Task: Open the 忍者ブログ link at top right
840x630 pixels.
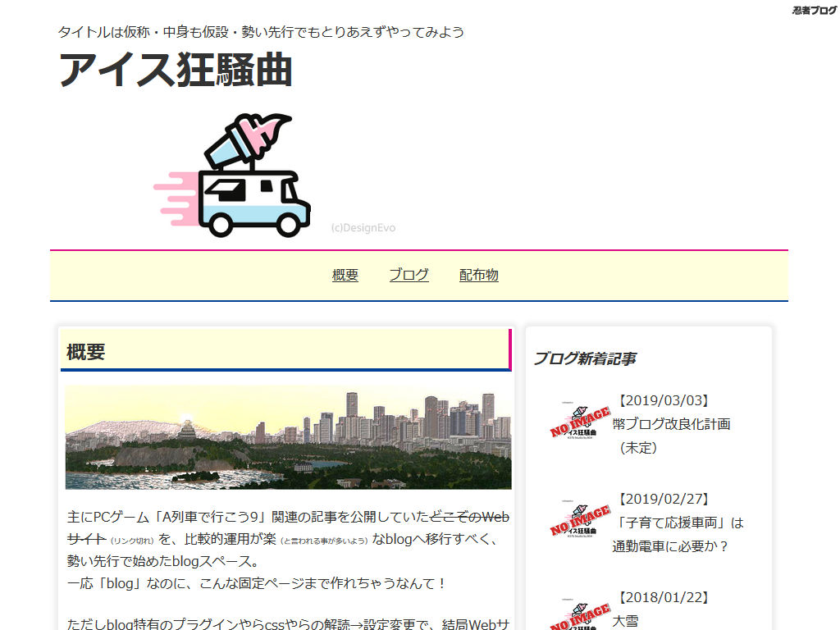Action: click(x=815, y=10)
